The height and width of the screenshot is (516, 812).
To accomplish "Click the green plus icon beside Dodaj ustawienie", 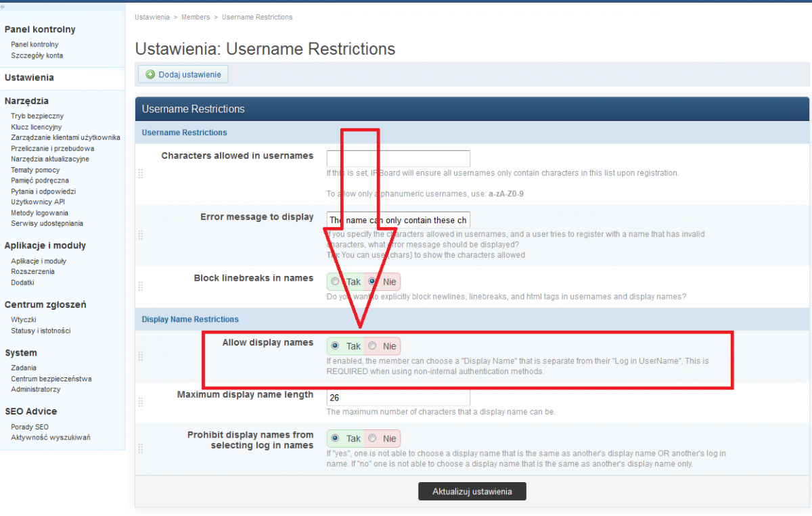I will pyautogui.click(x=150, y=74).
